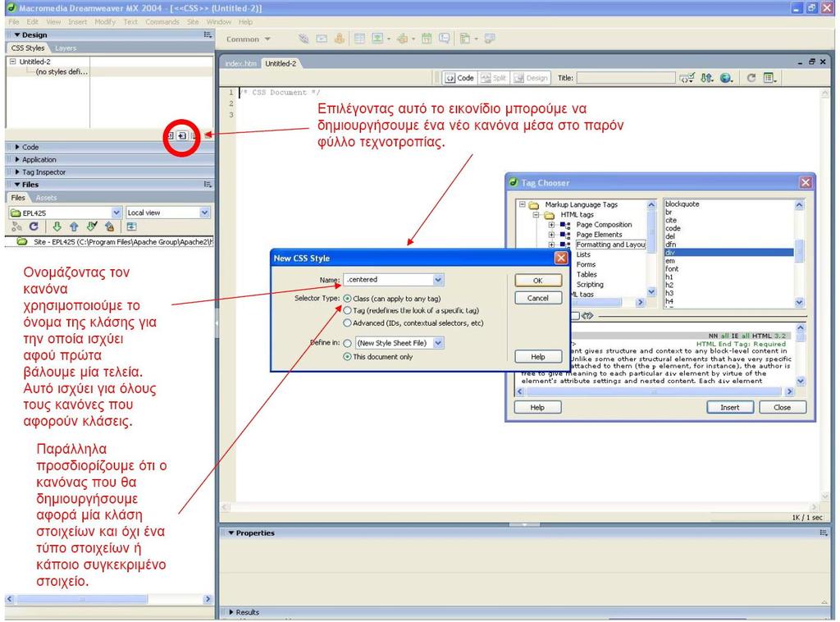Switch to the Layers tab

click(x=66, y=48)
